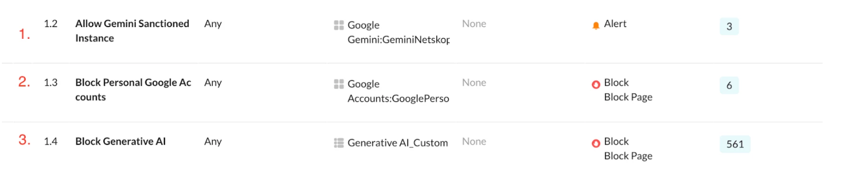Click the hit count badge showing 6
The image size is (868, 190).
pyautogui.click(x=729, y=86)
